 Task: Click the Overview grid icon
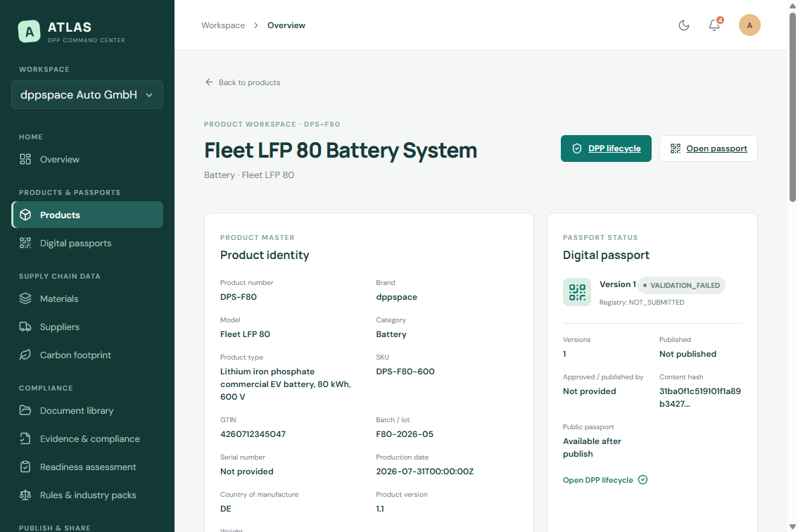pyautogui.click(x=25, y=159)
